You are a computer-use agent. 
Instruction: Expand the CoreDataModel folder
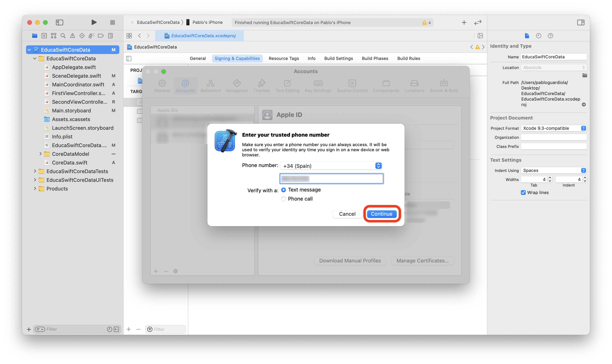(40, 154)
